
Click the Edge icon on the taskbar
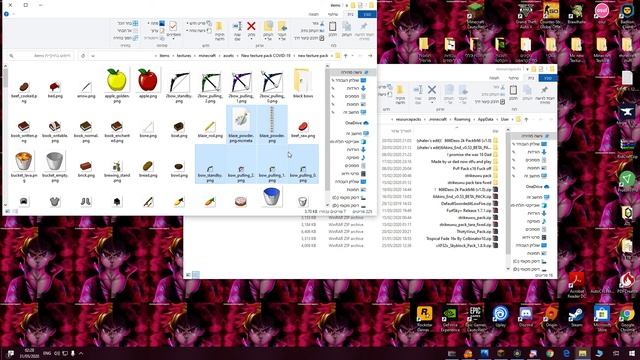click(x=566, y=353)
